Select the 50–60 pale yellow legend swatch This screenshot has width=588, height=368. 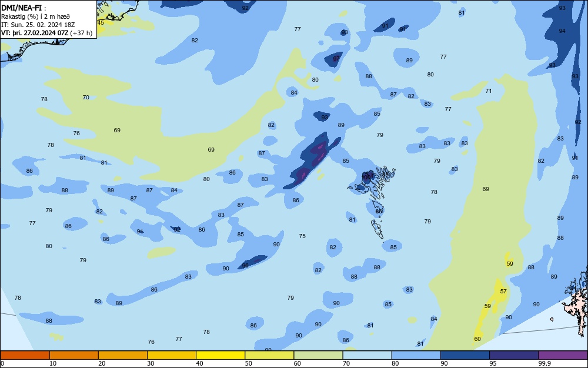coord(269,355)
